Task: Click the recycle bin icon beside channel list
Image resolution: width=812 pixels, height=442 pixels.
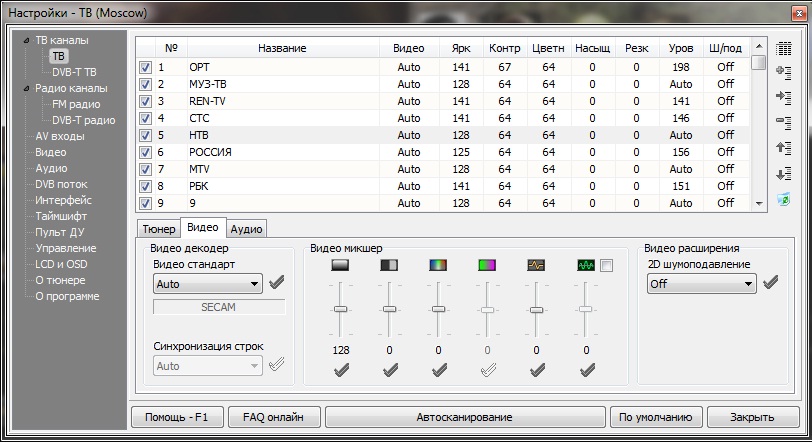Action: 784,200
